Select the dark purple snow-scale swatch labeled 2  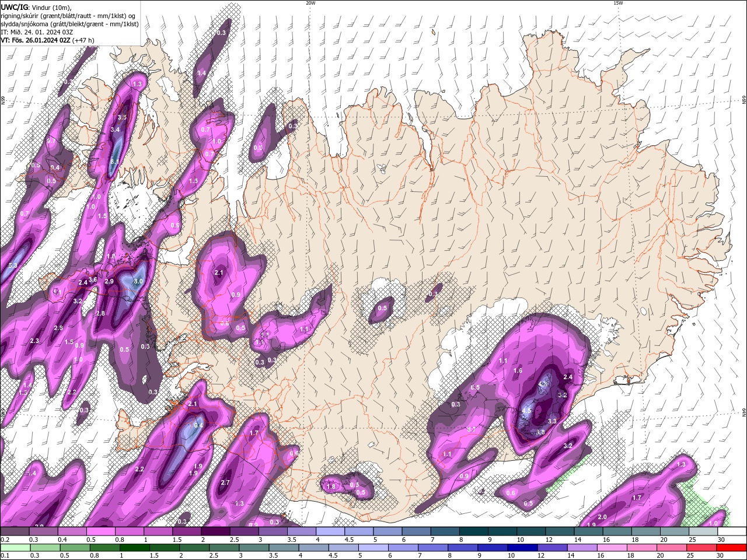coord(215,531)
